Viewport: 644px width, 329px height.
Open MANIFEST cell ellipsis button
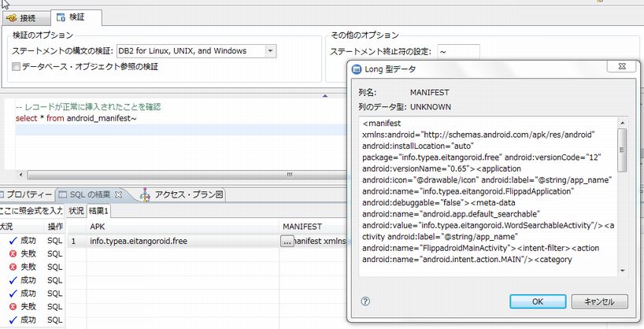point(287,242)
